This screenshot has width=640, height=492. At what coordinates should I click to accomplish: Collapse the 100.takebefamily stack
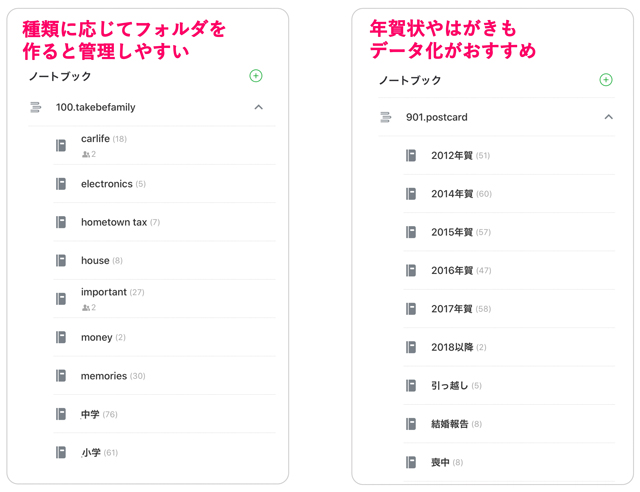258,107
